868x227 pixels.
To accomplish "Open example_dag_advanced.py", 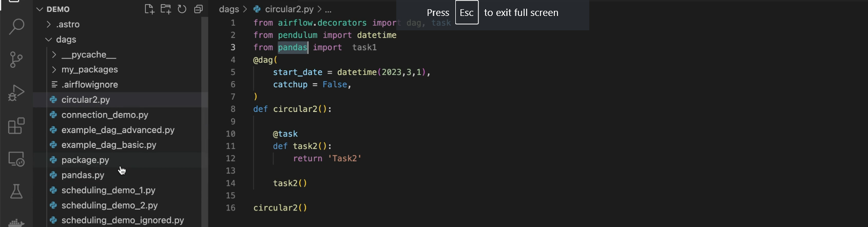I will tap(118, 130).
